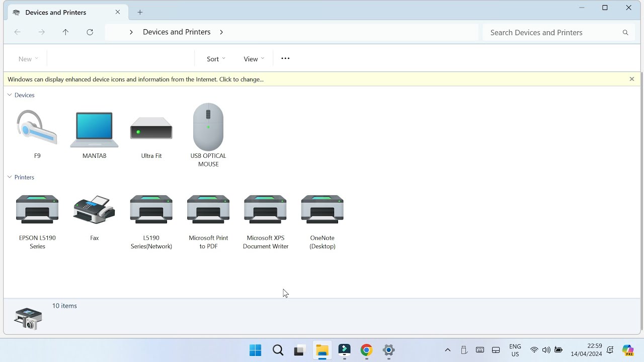Open the View dropdown
Screen dimensions: 644x362
tap(254, 59)
